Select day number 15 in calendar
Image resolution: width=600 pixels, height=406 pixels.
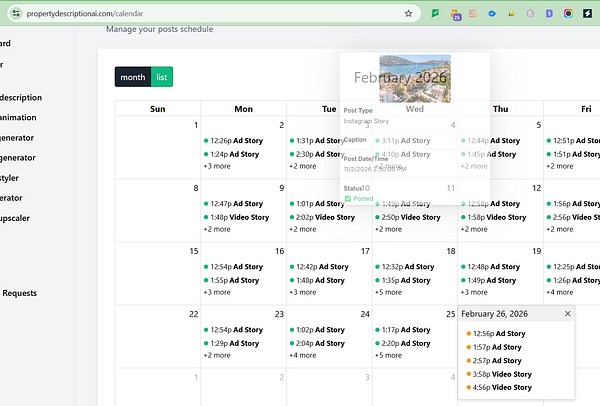coord(194,251)
